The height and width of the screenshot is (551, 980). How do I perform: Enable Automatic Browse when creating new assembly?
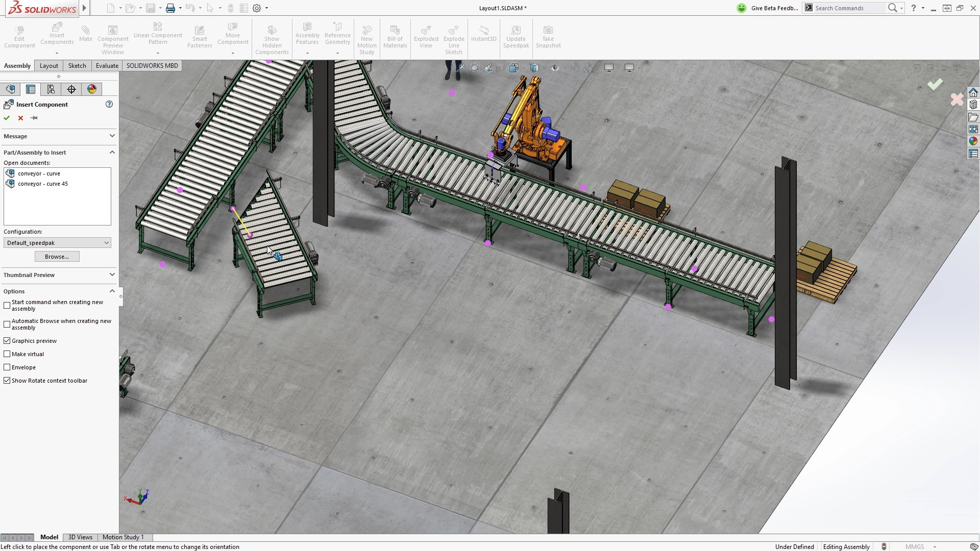click(7, 324)
